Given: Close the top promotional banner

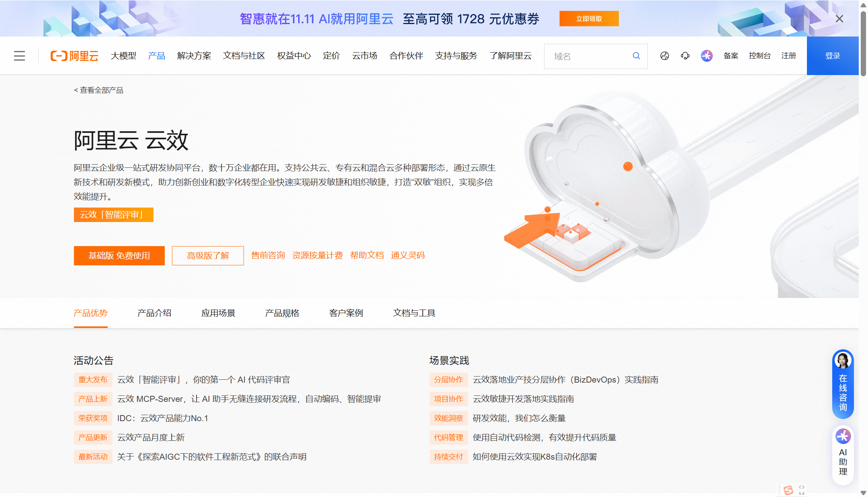Looking at the screenshot, I should pyautogui.click(x=839, y=19).
